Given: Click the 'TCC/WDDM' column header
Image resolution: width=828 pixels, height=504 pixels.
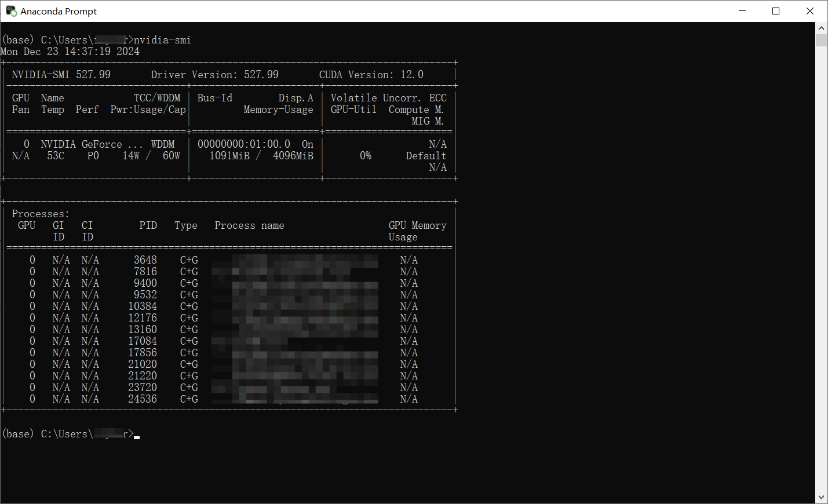Looking at the screenshot, I should tap(157, 98).
